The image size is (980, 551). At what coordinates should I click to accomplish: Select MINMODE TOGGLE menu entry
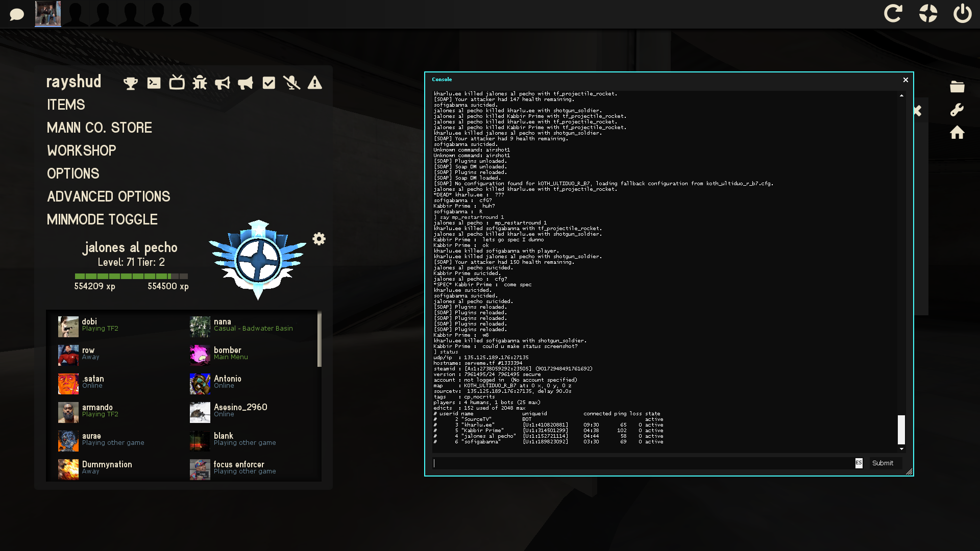coord(102,220)
